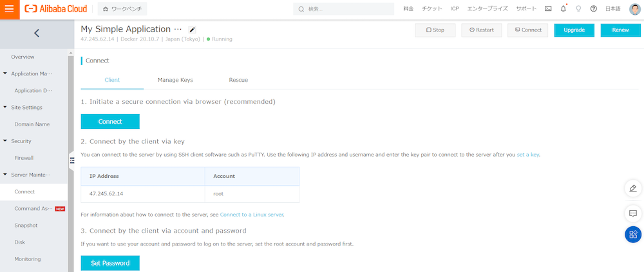Open notifications bell
This screenshot has width=644, height=272.
563,9
